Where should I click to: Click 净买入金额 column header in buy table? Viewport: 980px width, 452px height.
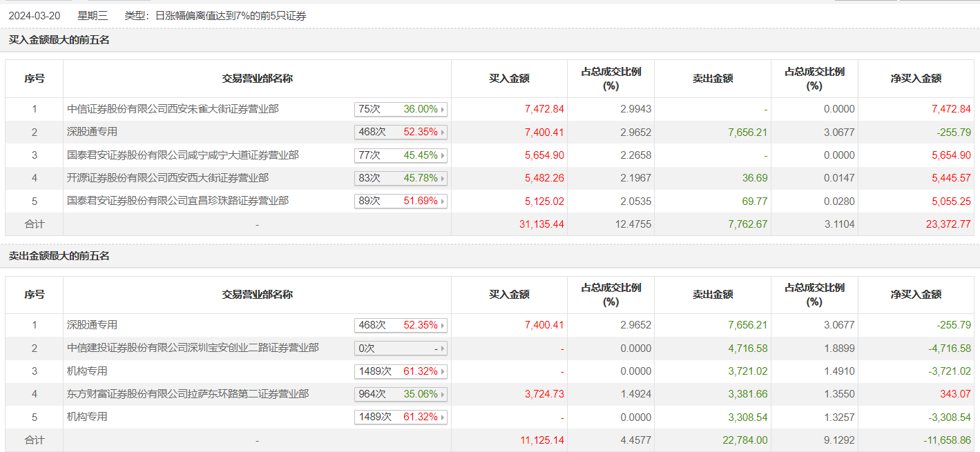click(916, 79)
